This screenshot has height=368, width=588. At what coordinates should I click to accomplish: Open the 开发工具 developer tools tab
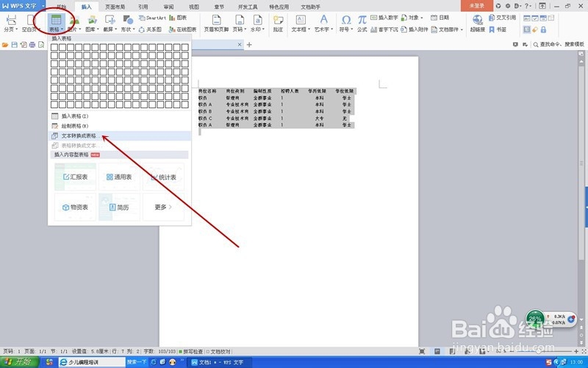(x=248, y=7)
